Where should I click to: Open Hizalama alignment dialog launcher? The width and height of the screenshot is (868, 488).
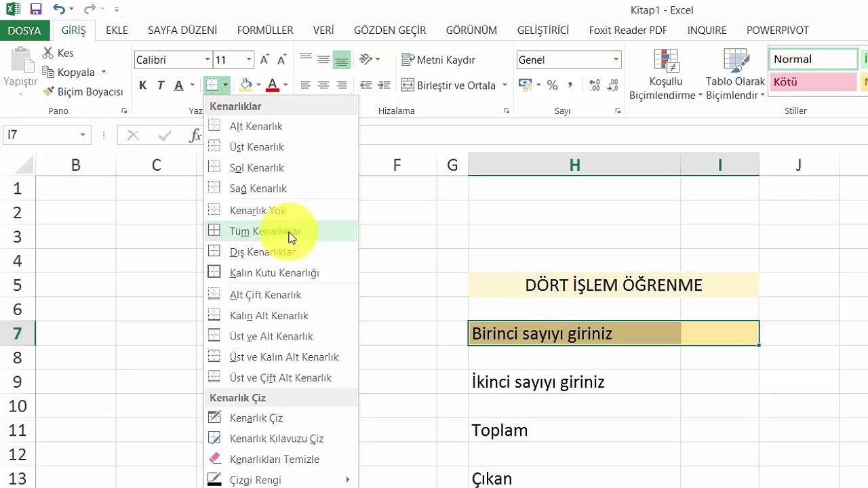click(x=506, y=110)
